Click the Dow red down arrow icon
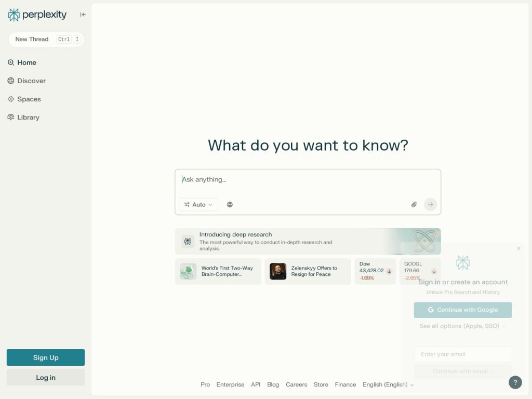Screen dimensions: 532x399 click(x=389, y=271)
